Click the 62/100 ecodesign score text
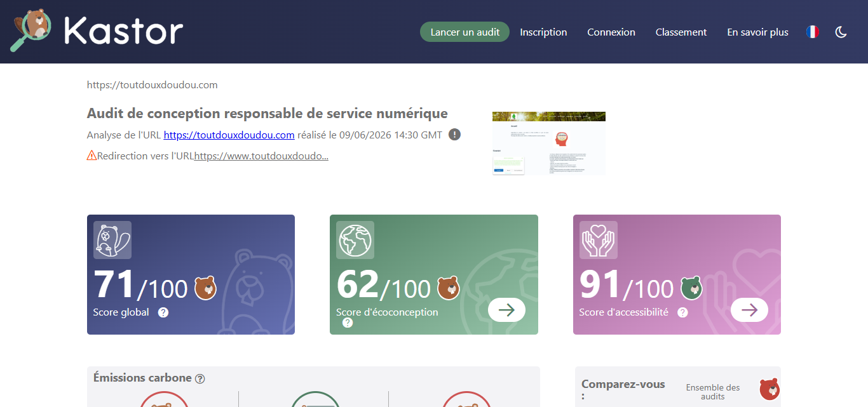Viewport: 868px width, 407px height. click(384, 284)
